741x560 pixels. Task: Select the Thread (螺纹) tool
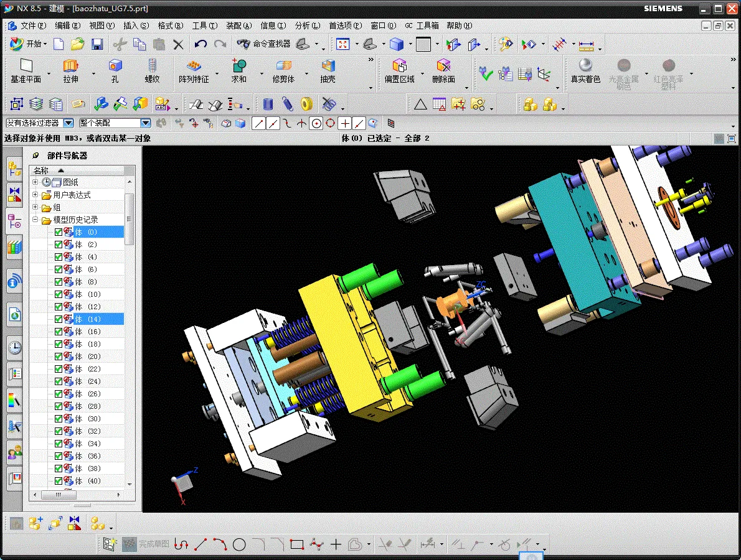point(152,72)
